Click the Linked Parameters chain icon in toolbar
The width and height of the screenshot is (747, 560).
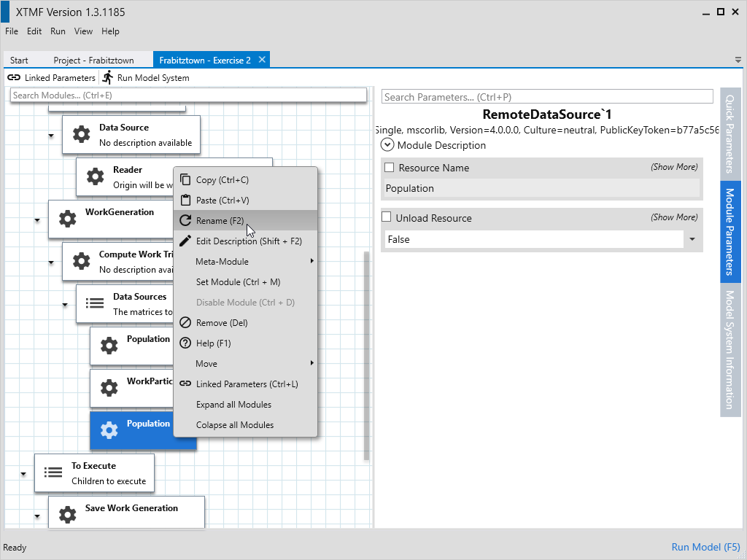[14, 77]
